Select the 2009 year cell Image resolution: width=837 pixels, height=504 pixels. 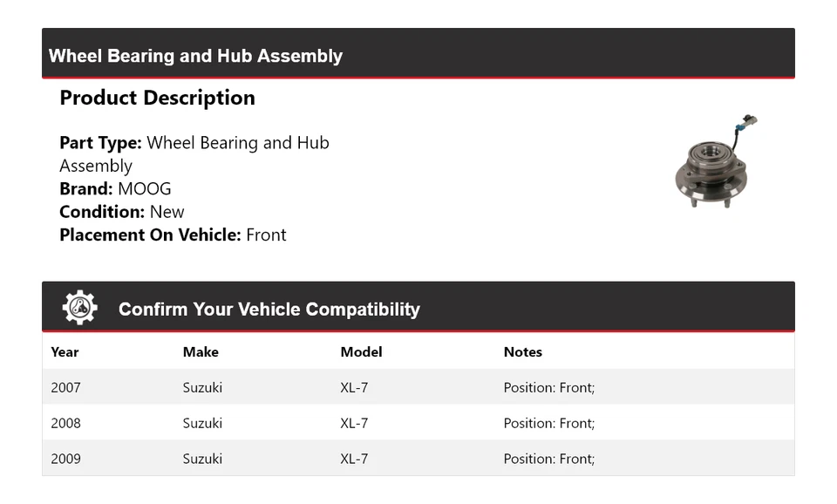(65, 459)
